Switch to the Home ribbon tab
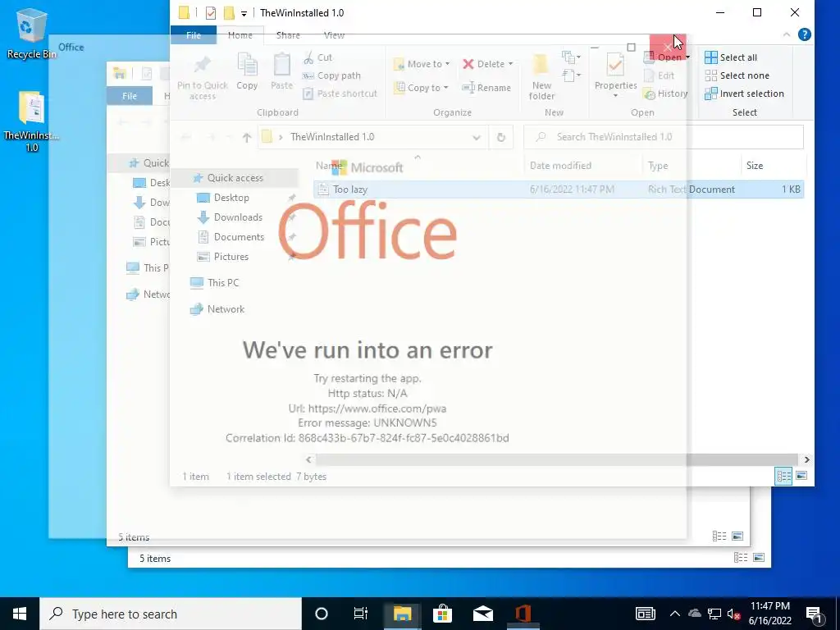Screen dimensions: 840x630 click(x=240, y=35)
